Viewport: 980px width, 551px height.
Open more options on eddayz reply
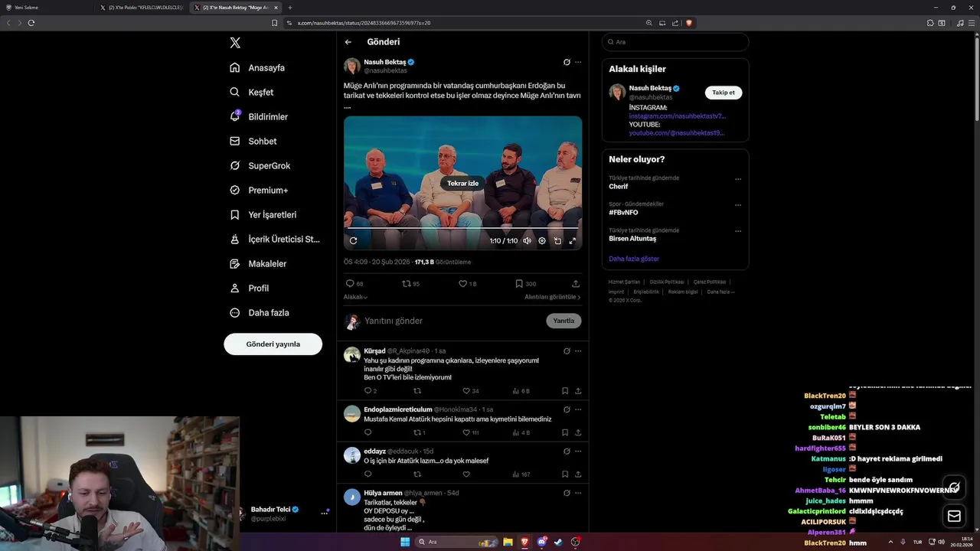click(x=578, y=451)
